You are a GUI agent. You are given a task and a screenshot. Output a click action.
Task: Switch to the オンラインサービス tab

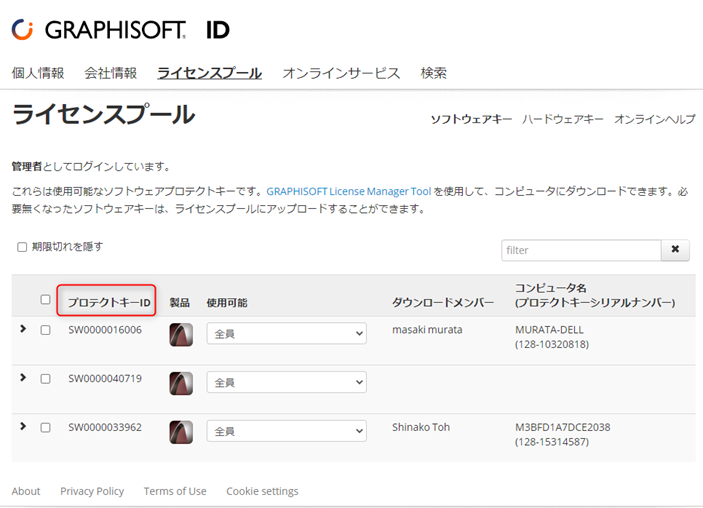341,73
